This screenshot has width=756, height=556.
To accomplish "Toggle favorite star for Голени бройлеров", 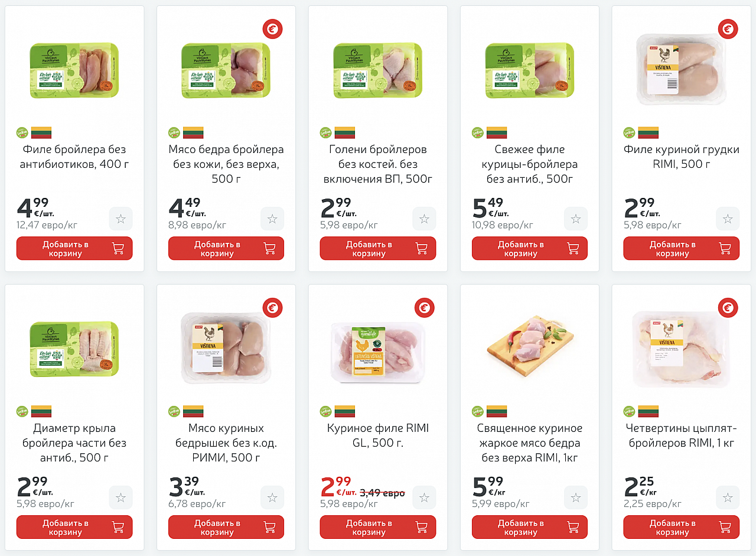I will coord(424,219).
